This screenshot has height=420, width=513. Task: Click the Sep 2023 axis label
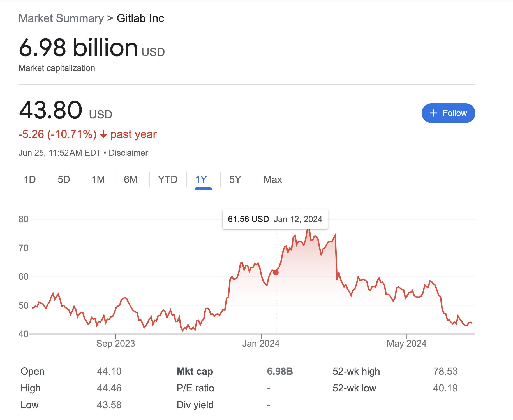tap(115, 344)
